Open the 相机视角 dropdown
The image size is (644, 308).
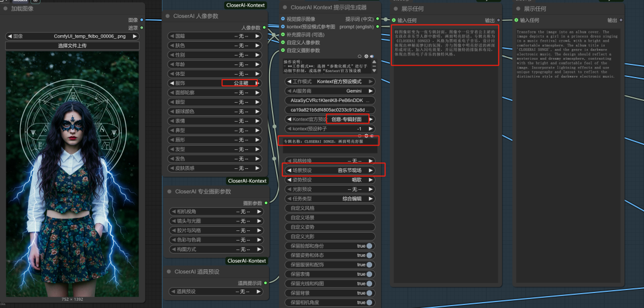(x=216, y=211)
